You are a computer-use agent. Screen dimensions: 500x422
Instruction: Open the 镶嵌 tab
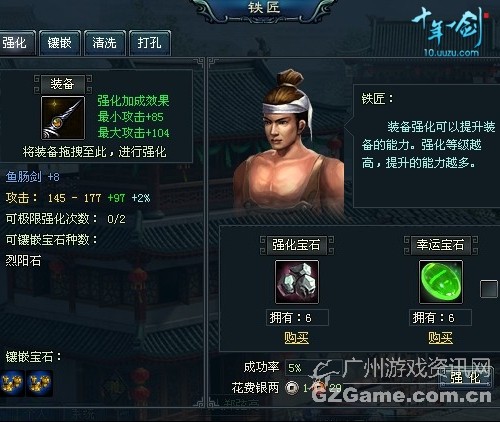coord(60,43)
